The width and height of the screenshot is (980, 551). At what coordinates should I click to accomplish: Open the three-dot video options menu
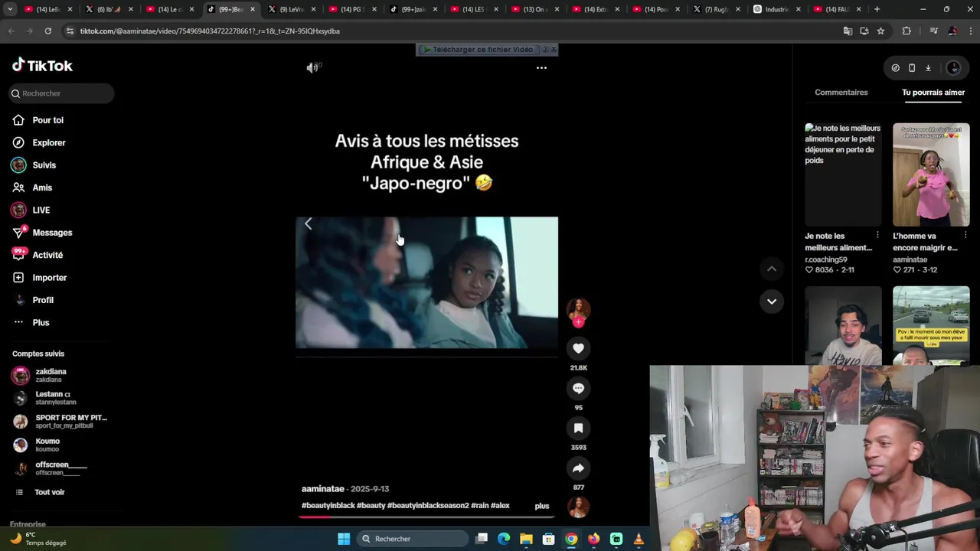coord(541,68)
